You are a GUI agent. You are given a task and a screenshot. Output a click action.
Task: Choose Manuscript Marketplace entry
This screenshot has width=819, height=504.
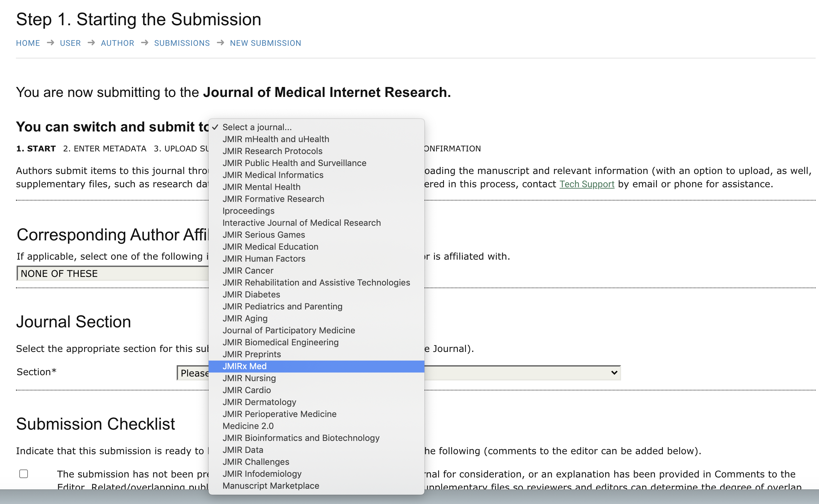pyautogui.click(x=271, y=486)
